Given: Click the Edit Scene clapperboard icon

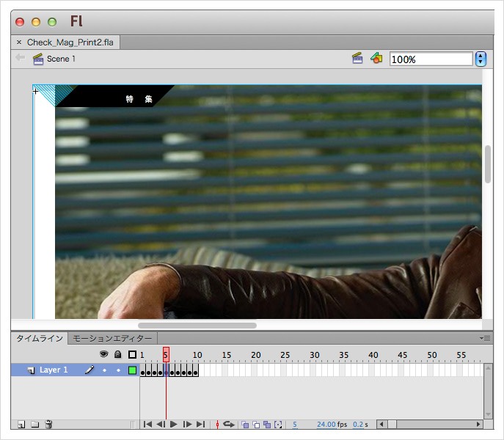Looking at the screenshot, I should pos(357,58).
